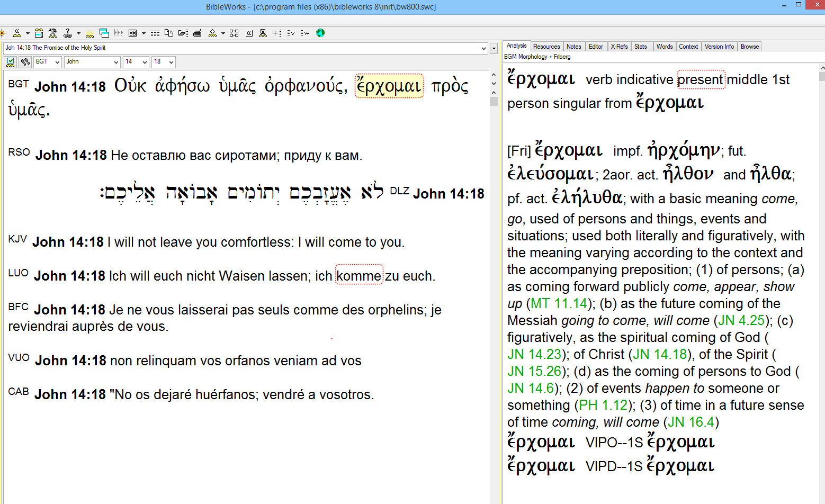Switch to the Browse tab
This screenshot has height=504, width=825.
click(750, 47)
